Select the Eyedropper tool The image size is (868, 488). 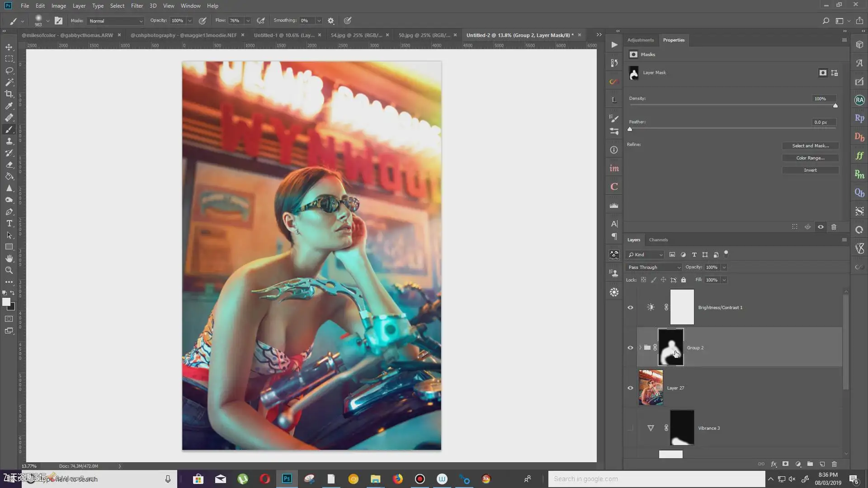pos(9,106)
